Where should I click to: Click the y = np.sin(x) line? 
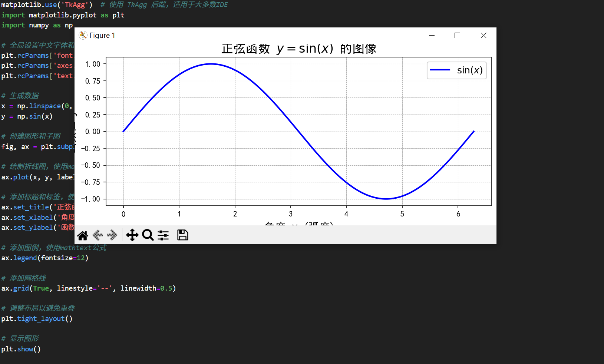[x=27, y=116]
